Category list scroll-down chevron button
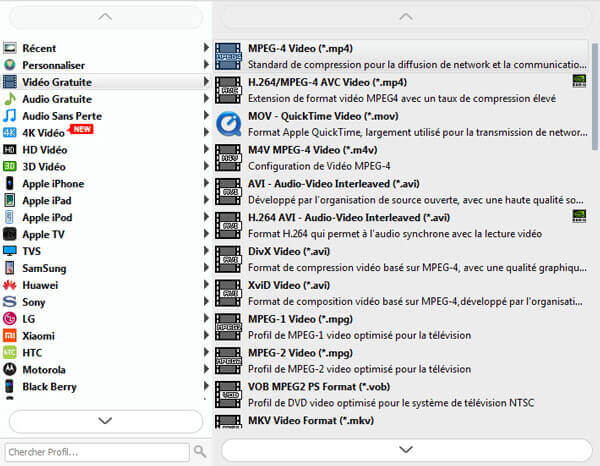This screenshot has width=600, height=466. (x=105, y=420)
